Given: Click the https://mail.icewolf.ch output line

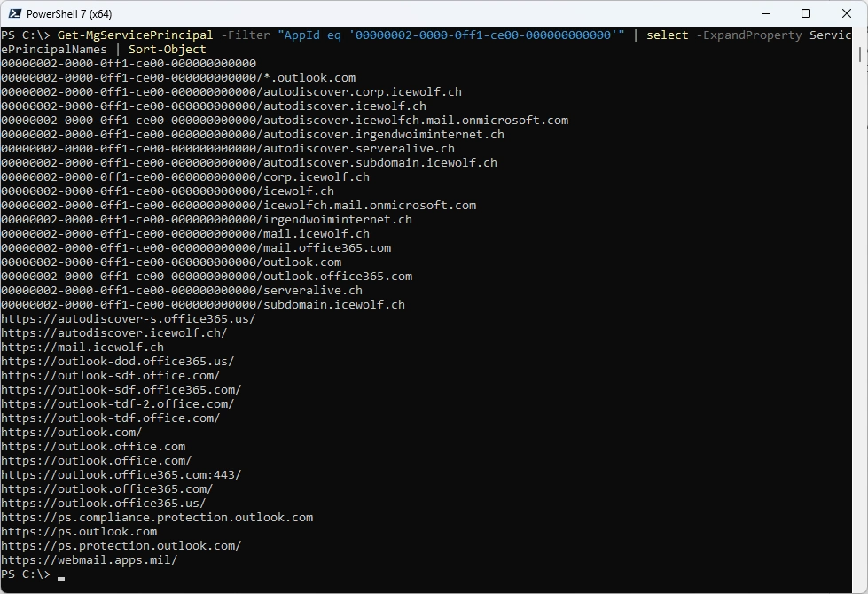Looking at the screenshot, I should pyautogui.click(x=82, y=348).
